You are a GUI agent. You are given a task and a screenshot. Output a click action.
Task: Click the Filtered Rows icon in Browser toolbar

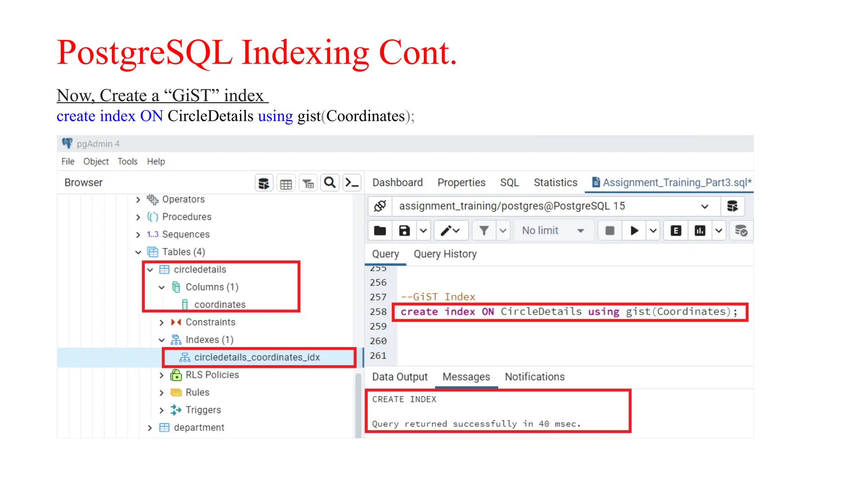308,183
